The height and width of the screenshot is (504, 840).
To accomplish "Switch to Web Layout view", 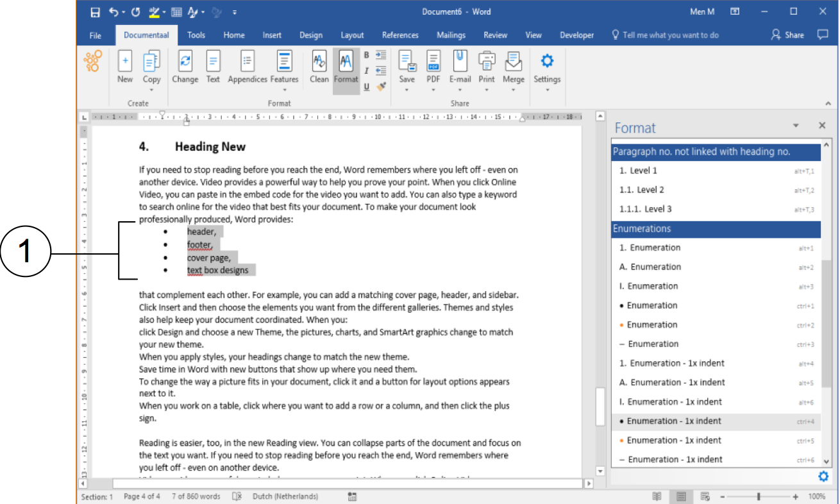I will [705, 496].
